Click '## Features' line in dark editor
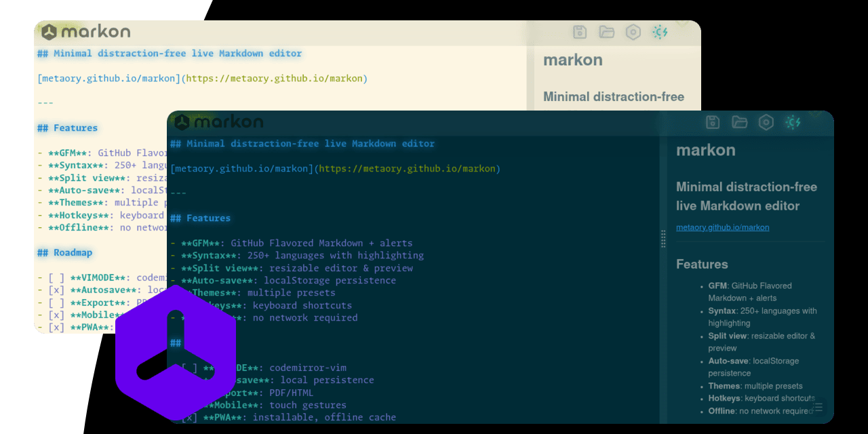 pyautogui.click(x=200, y=218)
